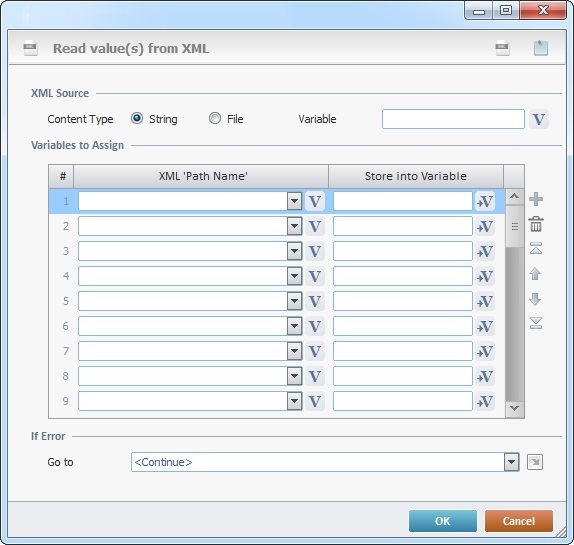Click the Store into Variable column header
This screenshot has width=574, height=545.
(416, 176)
